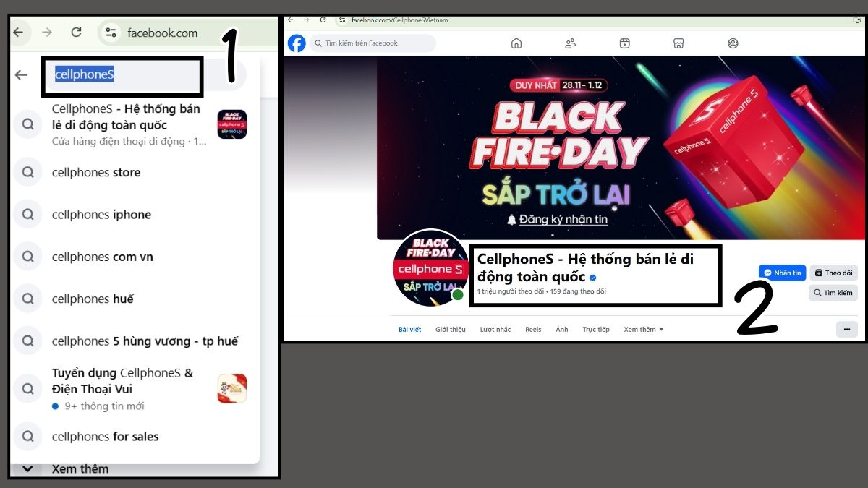
Task: Switch to the 'Lượt nhắc' tab
Action: pyautogui.click(x=495, y=330)
